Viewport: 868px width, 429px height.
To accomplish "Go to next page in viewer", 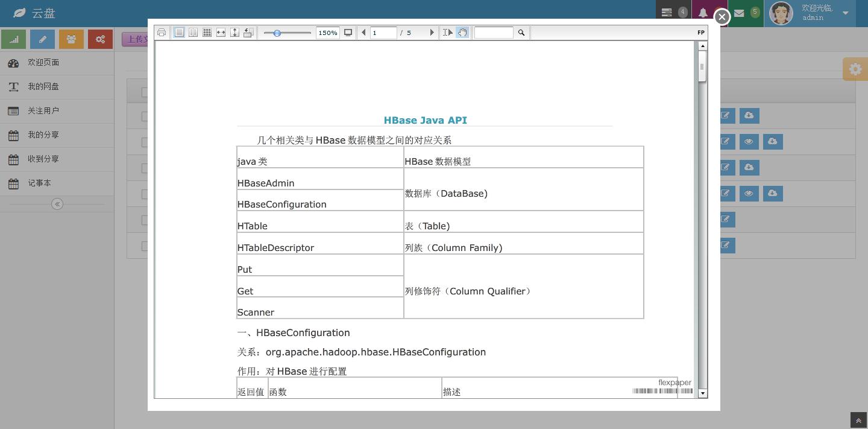I will point(432,33).
